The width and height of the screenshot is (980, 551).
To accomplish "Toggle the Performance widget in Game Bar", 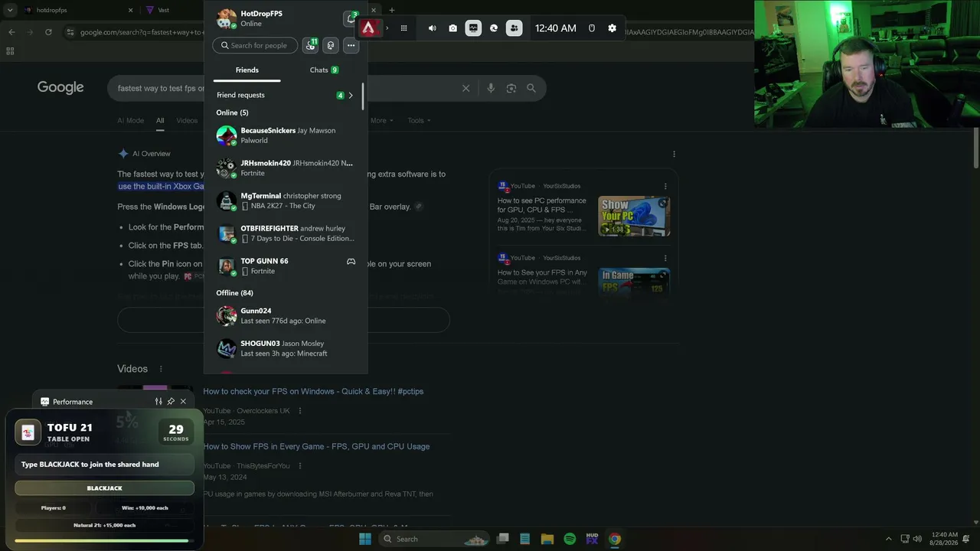I will coord(473,28).
